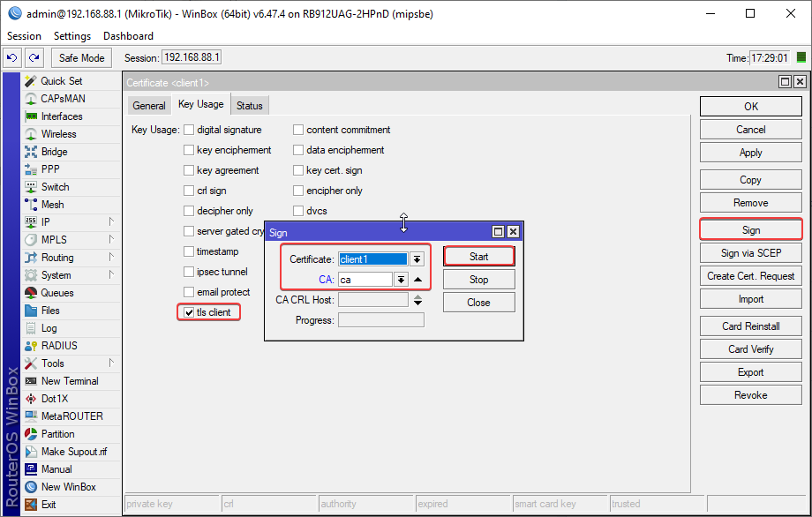The image size is (812, 517).
Task: Check content commitment option
Action: coord(298,130)
